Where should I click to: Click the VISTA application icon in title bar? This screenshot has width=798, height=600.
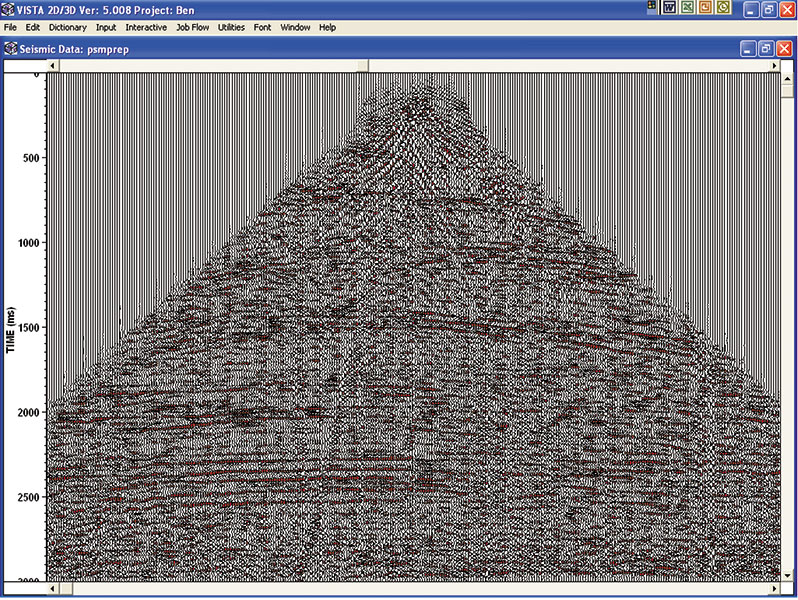click(x=8, y=9)
